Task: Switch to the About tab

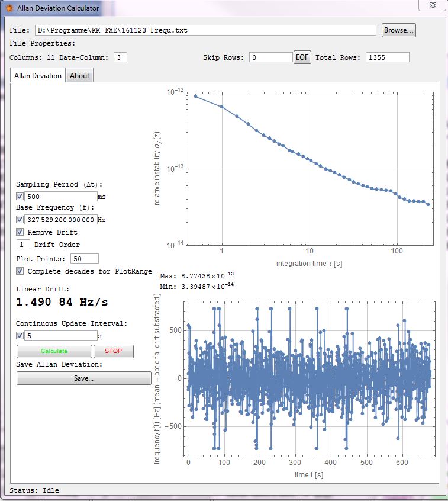Action: (x=79, y=76)
